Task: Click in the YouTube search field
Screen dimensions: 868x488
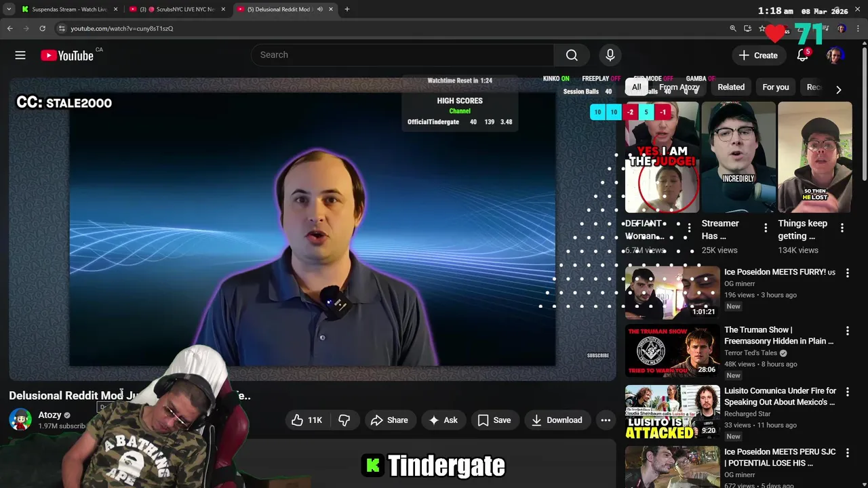Action: tap(403, 55)
